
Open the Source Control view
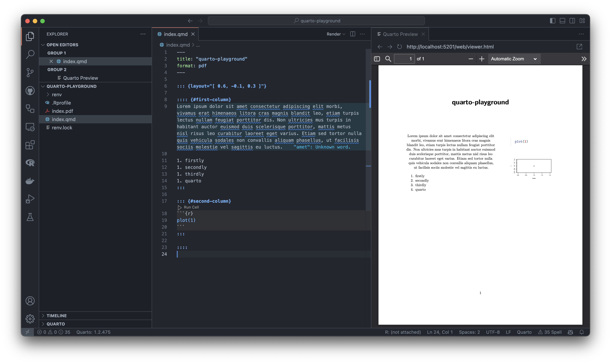30,72
